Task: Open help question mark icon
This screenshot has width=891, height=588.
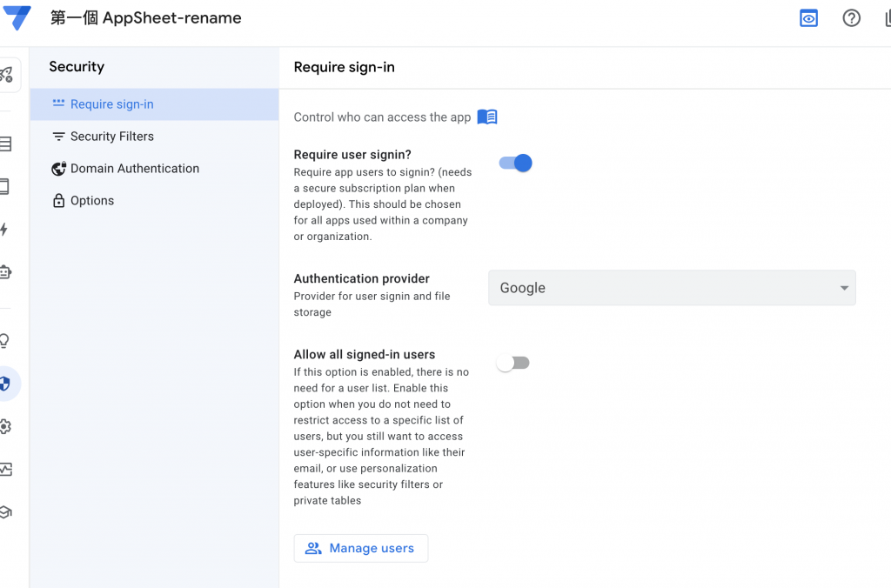Action: [851, 18]
